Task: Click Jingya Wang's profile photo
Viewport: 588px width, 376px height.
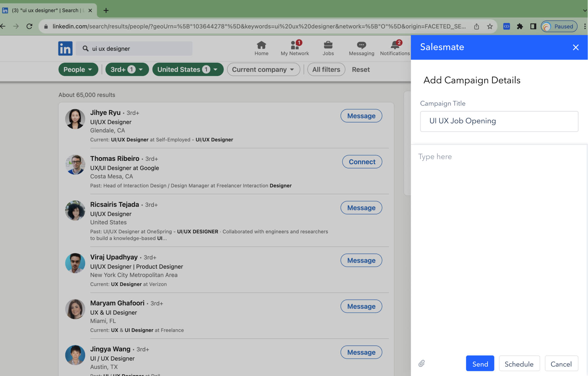Action: [75, 355]
